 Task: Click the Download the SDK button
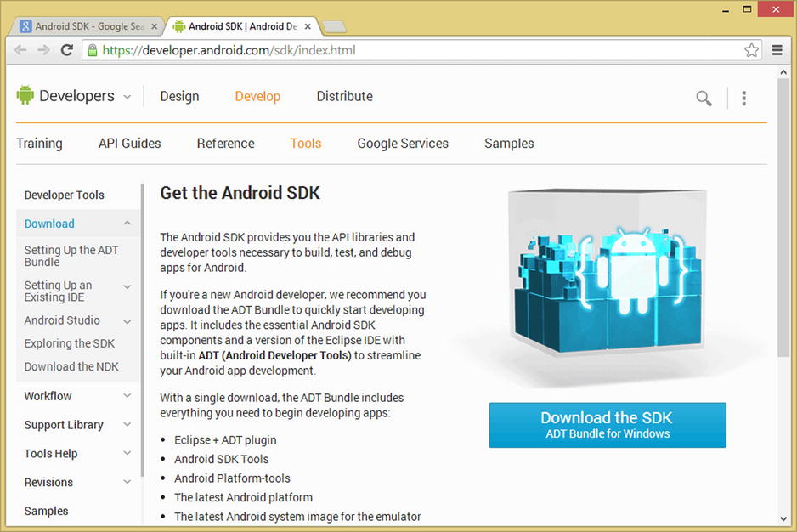click(608, 425)
